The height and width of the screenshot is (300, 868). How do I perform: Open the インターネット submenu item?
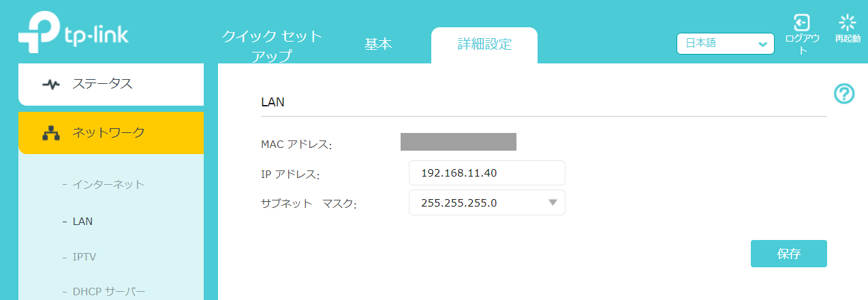(108, 184)
